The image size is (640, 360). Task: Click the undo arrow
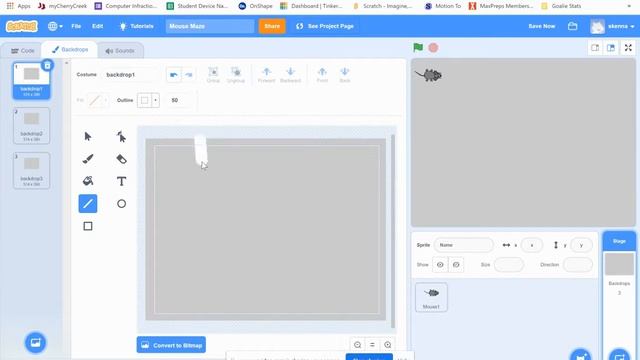[173, 75]
